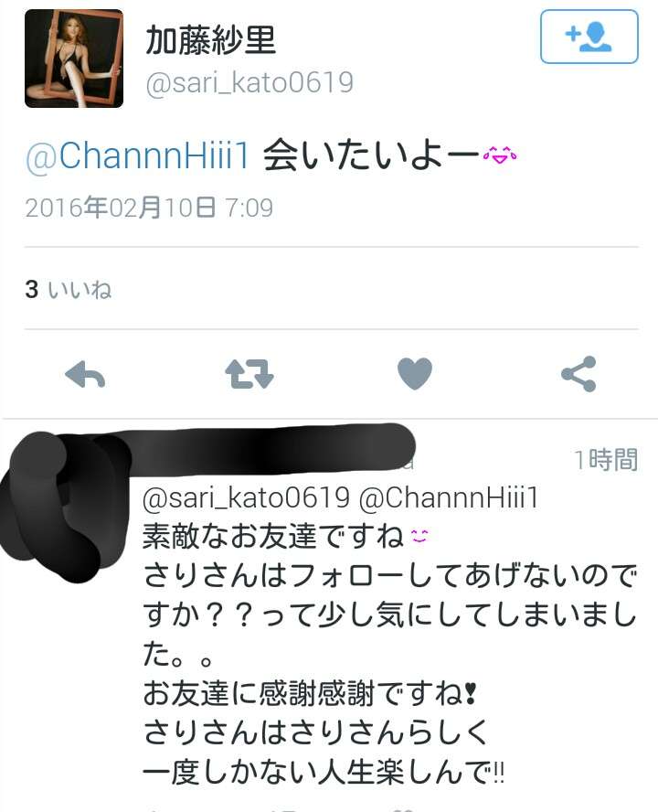Reply to the 会いたいよー tweet

coord(85,374)
